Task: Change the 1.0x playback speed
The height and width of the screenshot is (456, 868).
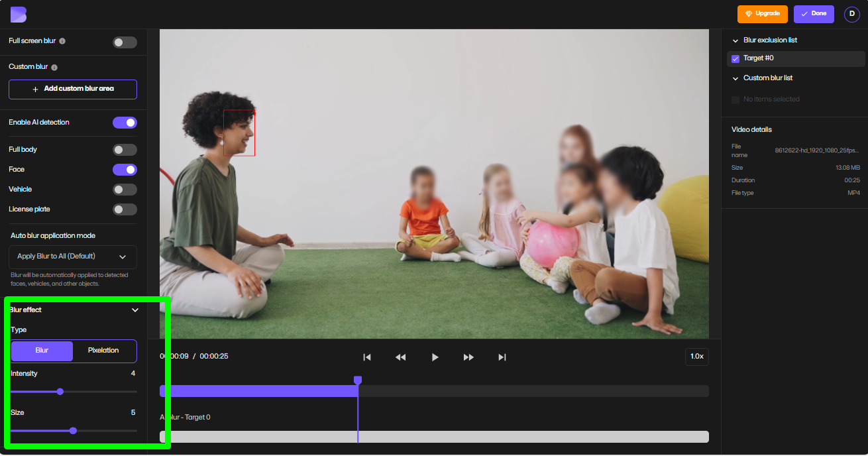Action: 696,357
